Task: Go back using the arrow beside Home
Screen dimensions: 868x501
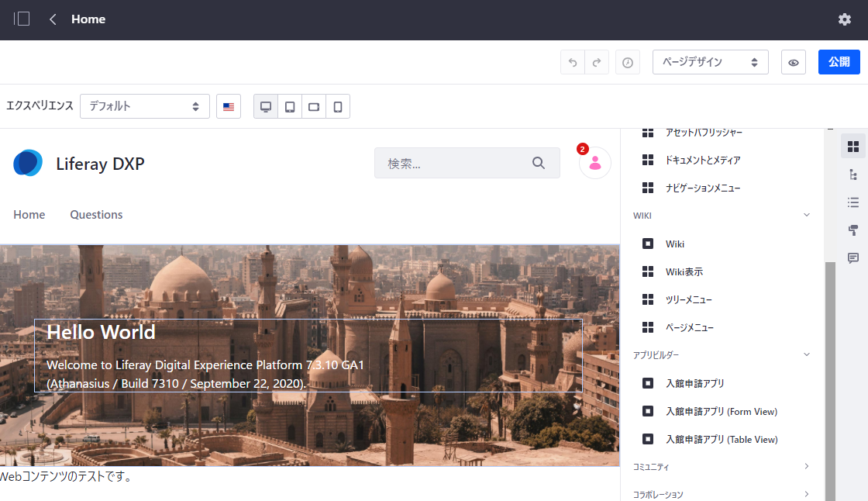Action: click(x=53, y=19)
